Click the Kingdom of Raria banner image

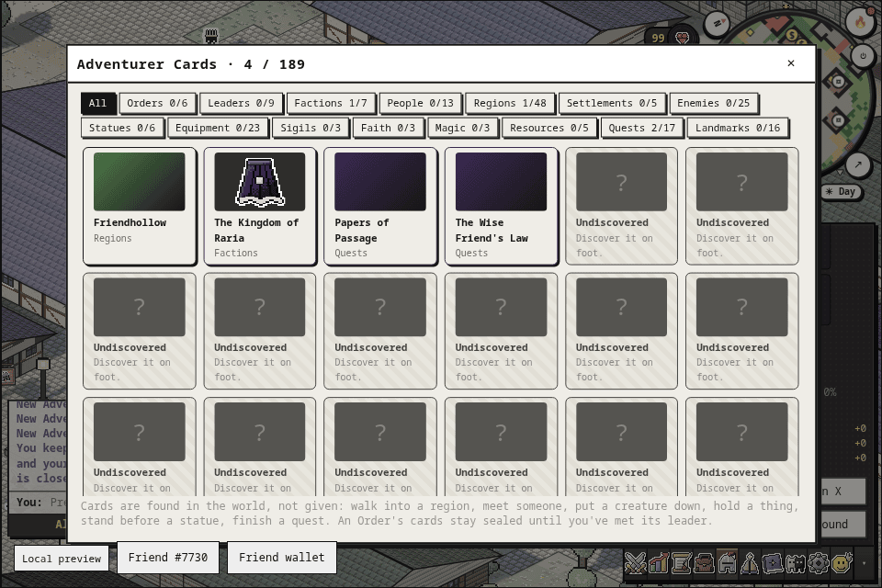click(260, 182)
